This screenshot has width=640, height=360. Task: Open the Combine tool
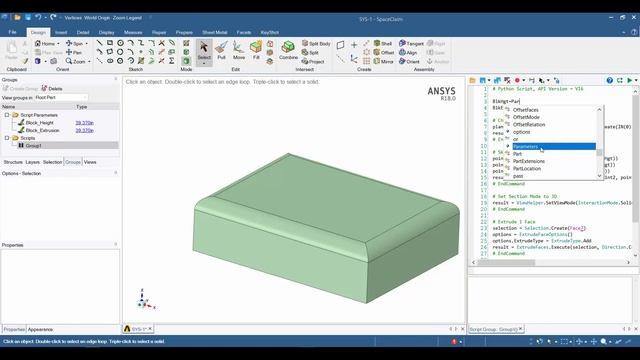(288, 51)
